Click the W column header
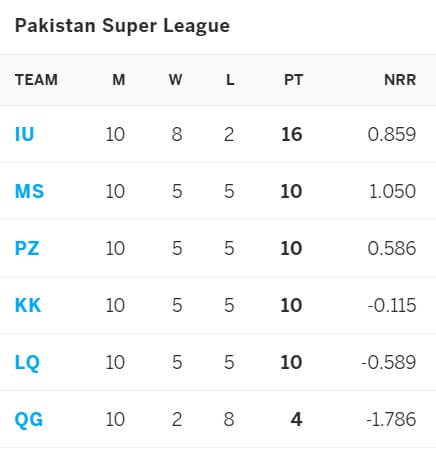The image size is (436, 456). click(x=175, y=80)
